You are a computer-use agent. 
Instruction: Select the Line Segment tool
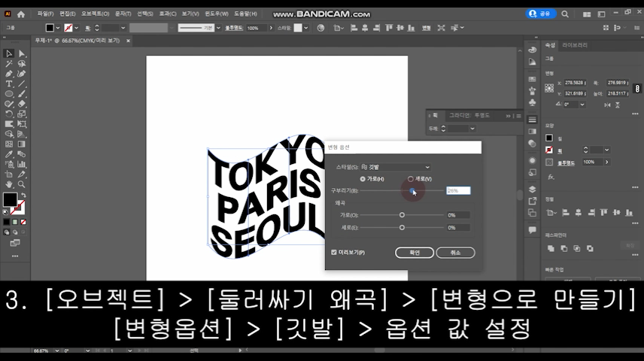click(x=22, y=83)
